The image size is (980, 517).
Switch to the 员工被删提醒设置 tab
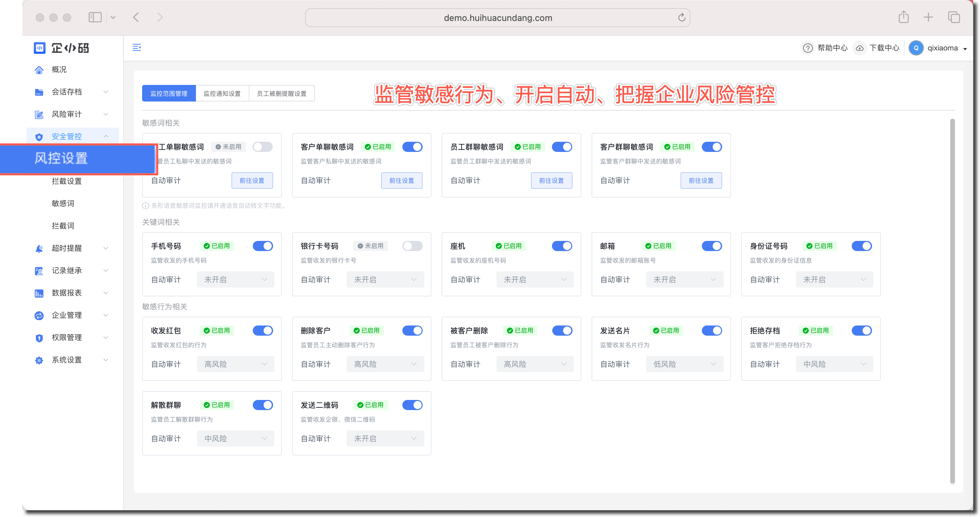click(x=282, y=94)
